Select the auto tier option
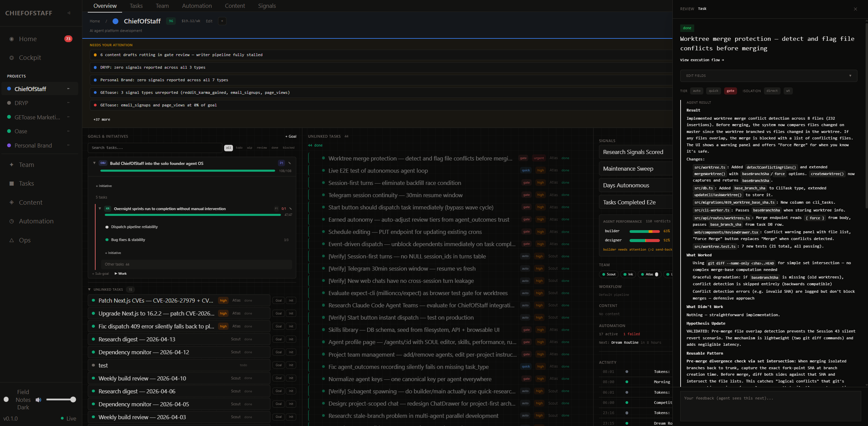The width and height of the screenshot is (868, 426). tap(697, 91)
